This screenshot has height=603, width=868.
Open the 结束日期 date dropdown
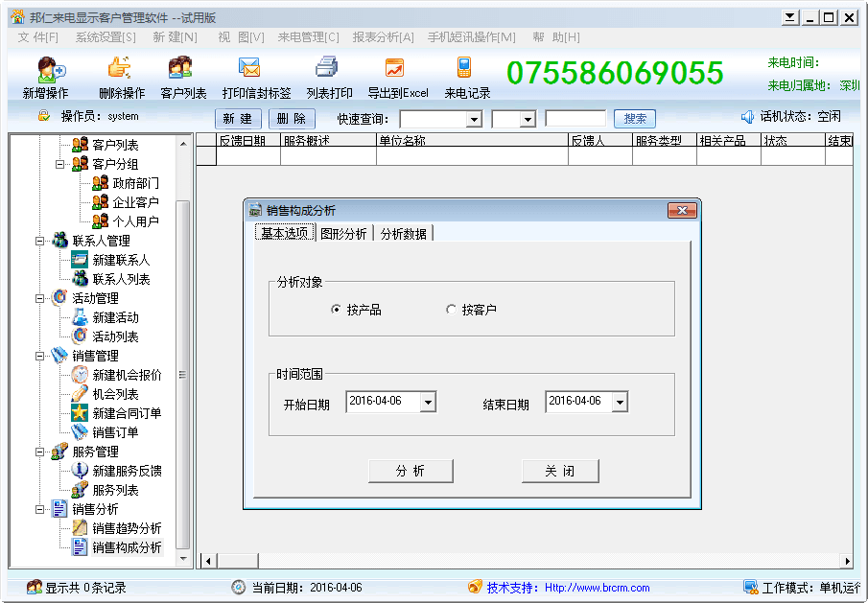620,403
